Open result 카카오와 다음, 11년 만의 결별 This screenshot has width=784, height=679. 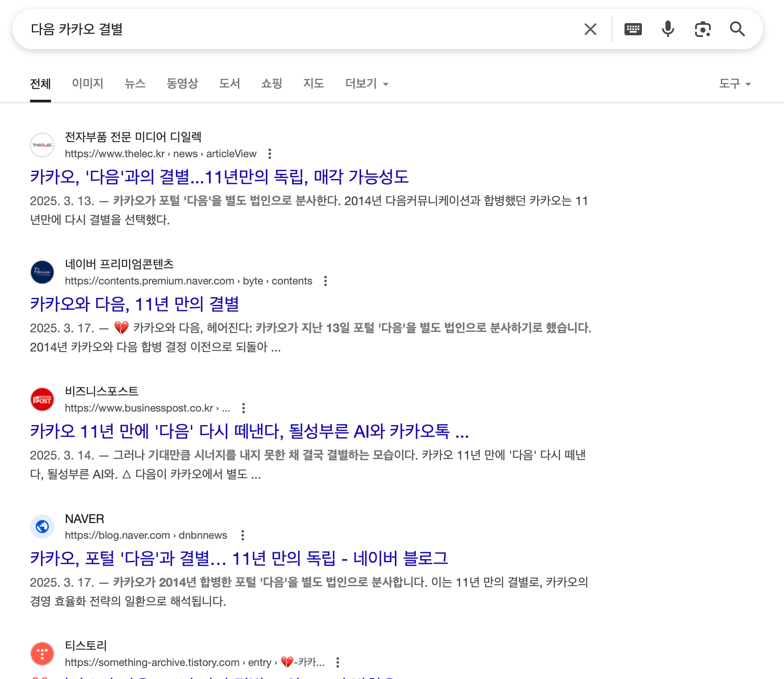pos(135,304)
